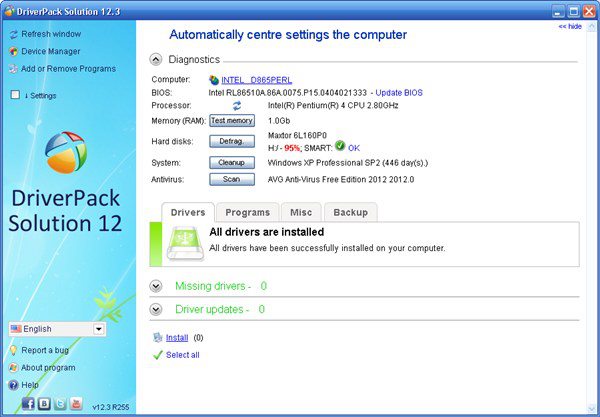This screenshot has height=417, width=600.
Task: Click the disk usage 95% value
Action: coord(292,148)
